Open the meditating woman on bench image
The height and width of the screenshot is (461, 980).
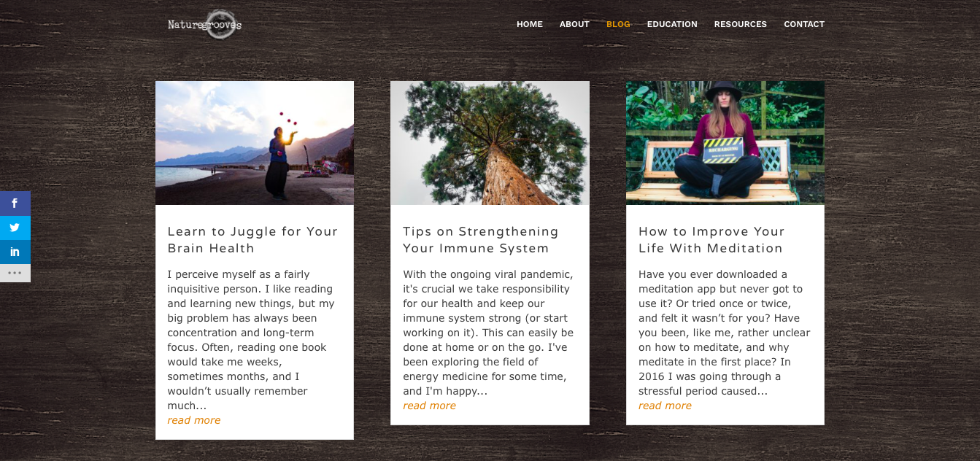(725, 143)
